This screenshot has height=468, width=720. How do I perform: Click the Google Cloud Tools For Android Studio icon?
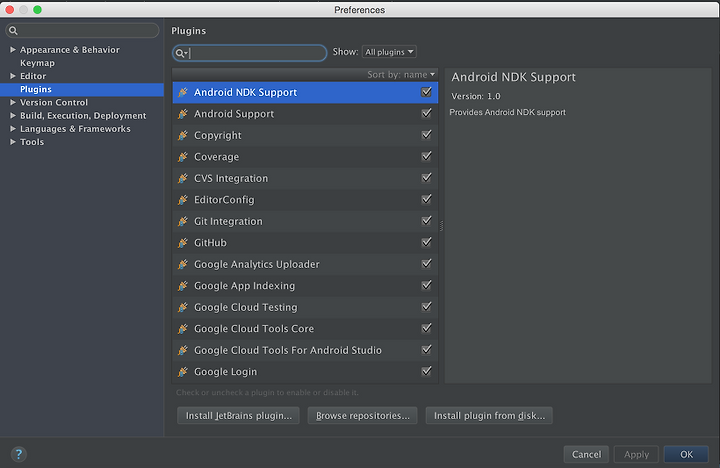(183, 350)
